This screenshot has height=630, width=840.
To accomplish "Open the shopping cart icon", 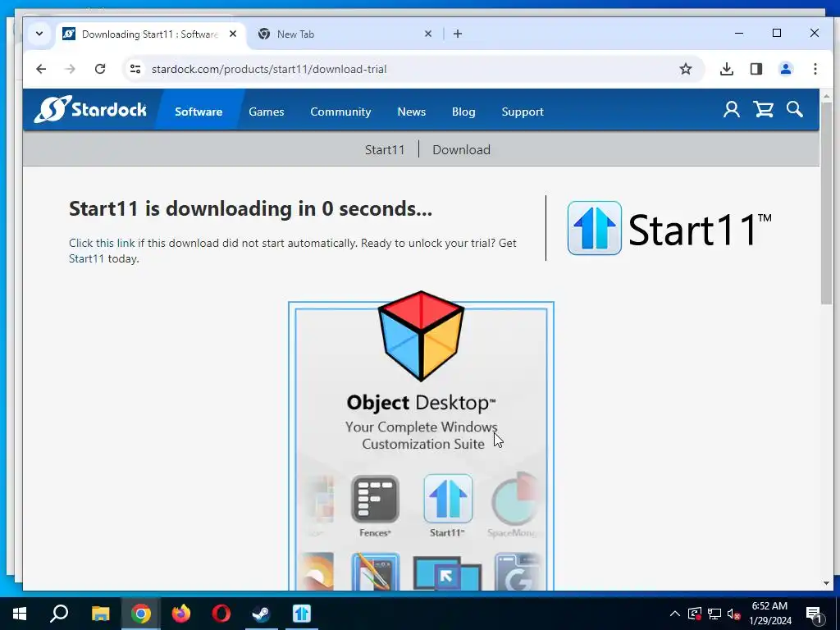I will tap(764, 110).
